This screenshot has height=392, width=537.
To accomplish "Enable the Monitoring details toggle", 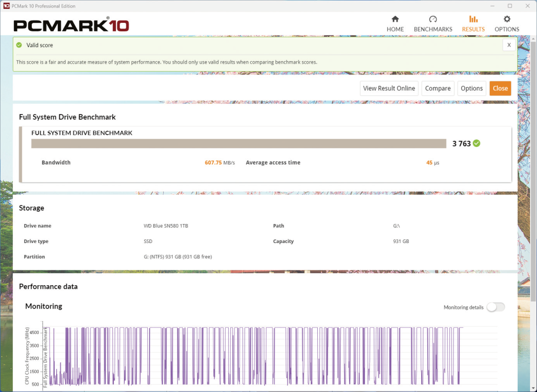I will point(495,307).
